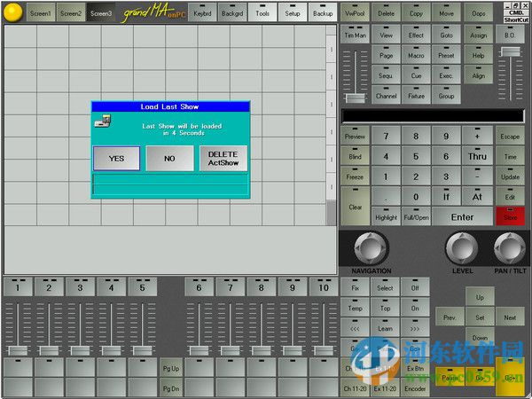532x399 pixels.
Task: Select the Macro key
Action: (417, 55)
